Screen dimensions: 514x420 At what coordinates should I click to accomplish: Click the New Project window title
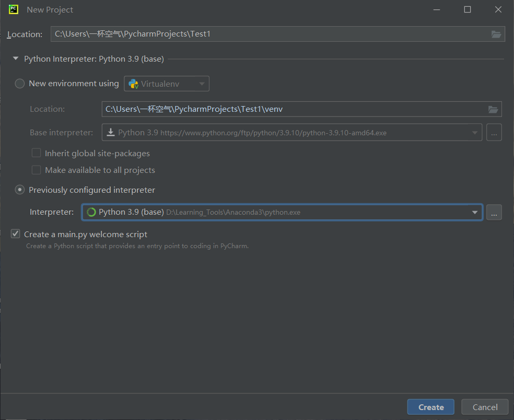(x=50, y=10)
